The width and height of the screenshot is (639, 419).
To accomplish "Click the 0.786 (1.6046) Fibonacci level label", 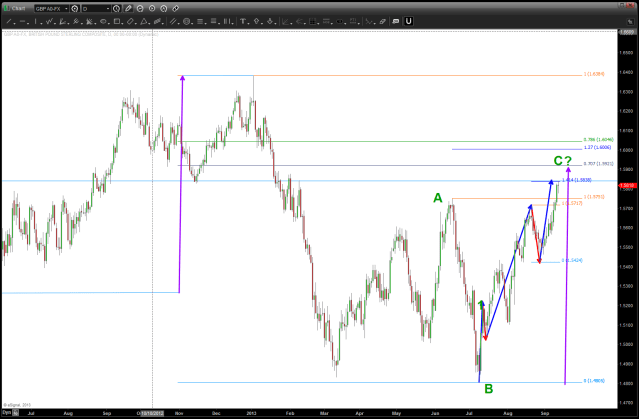I will click(598, 139).
